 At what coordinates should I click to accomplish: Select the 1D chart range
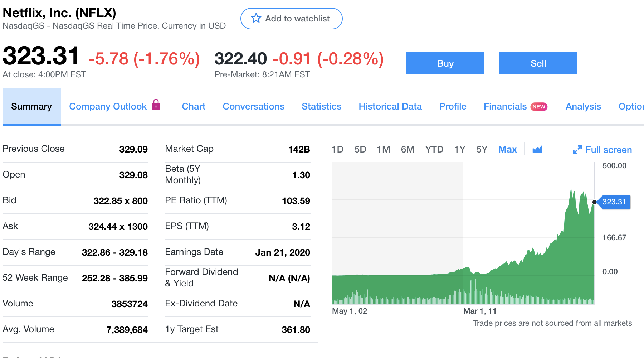click(337, 149)
